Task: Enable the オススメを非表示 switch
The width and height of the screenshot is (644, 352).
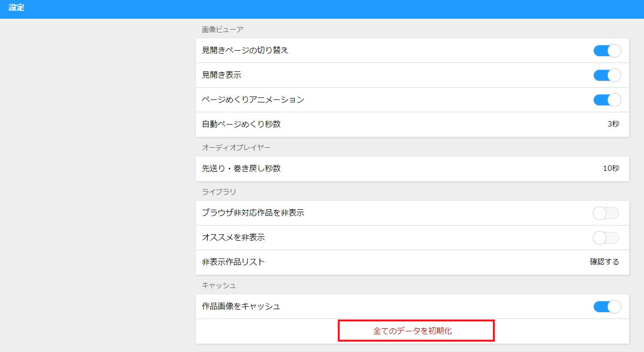Action: (606, 238)
